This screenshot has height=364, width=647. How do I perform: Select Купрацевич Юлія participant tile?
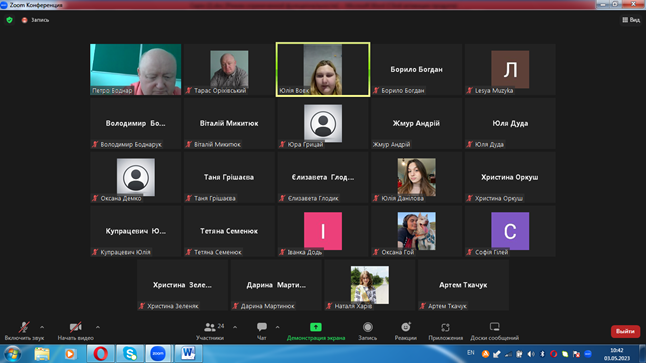point(135,231)
